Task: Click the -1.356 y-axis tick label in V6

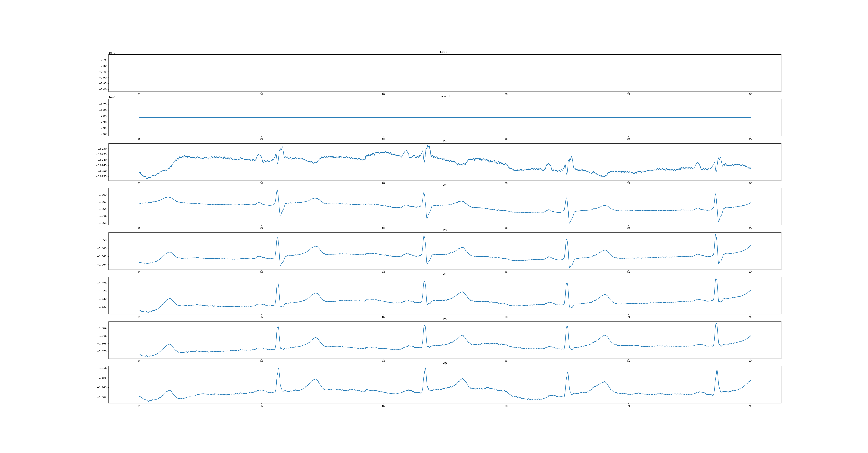Action: [102, 368]
